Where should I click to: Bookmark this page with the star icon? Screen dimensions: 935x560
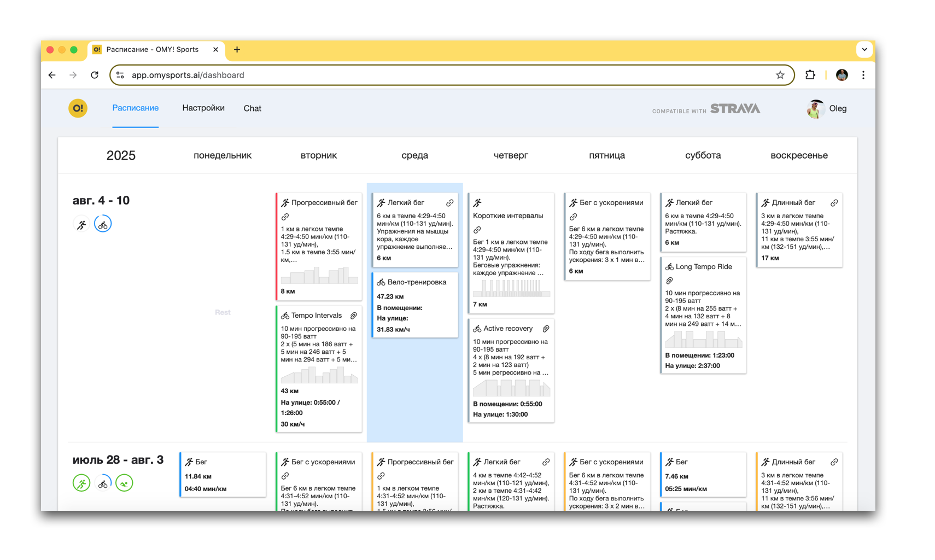coord(780,75)
